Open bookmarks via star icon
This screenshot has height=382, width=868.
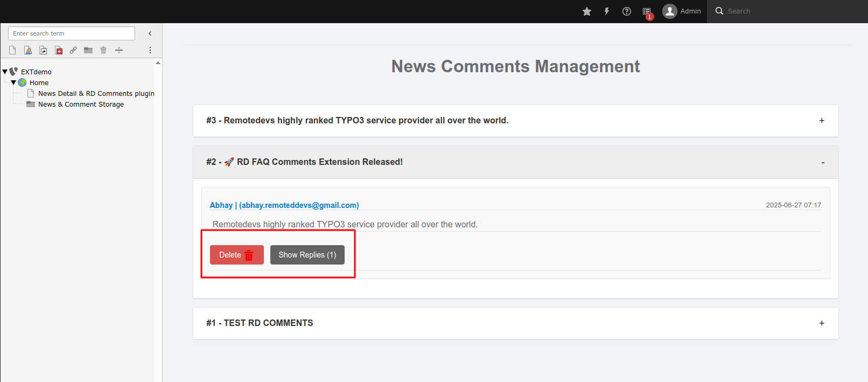point(587,11)
